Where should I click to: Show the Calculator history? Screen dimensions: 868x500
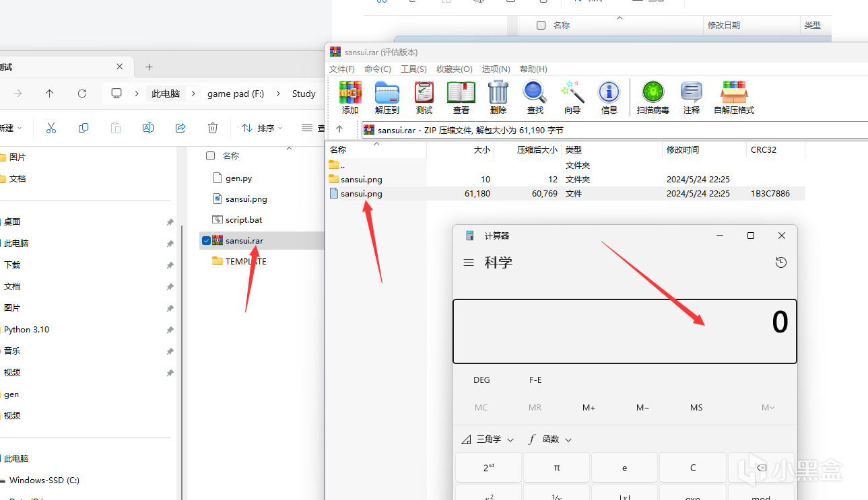[781, 262]
